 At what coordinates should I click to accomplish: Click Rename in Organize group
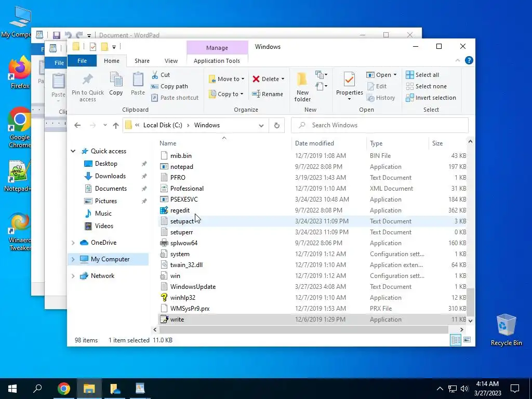268,94
